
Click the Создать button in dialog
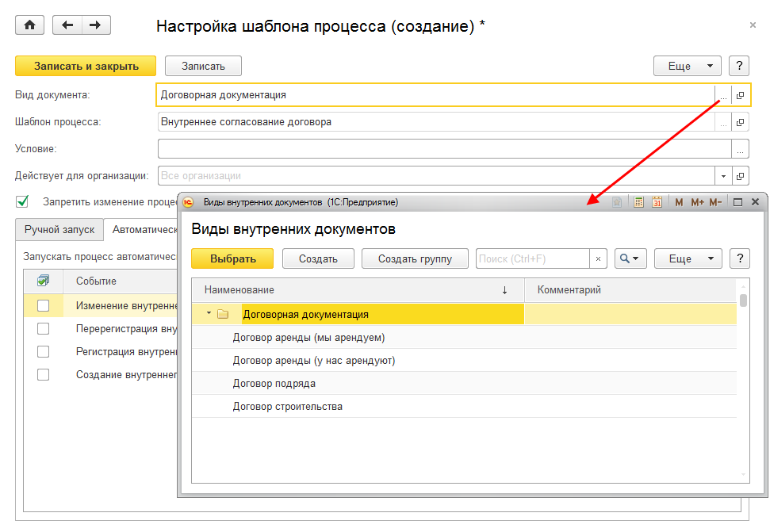[318, 258]
